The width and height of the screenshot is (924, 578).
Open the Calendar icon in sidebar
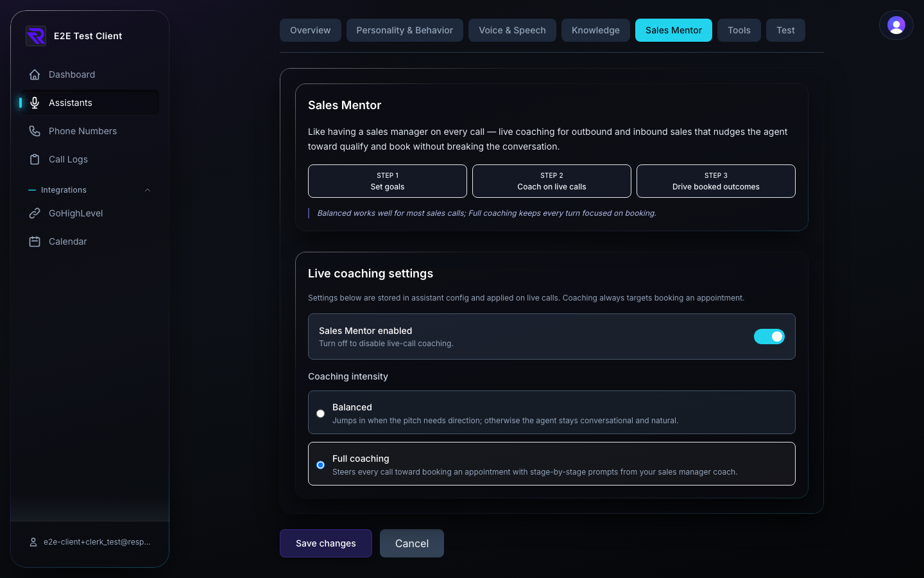(x=35, y=241)
